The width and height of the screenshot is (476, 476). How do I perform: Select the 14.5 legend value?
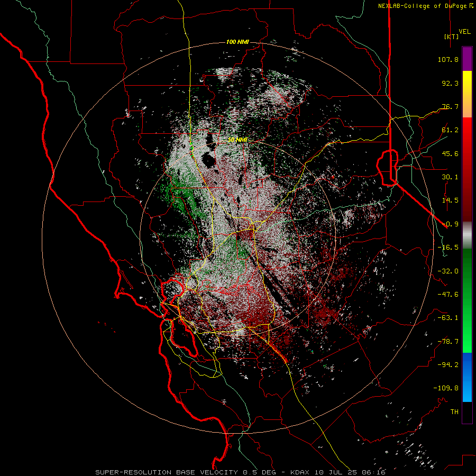coord(450,200)
